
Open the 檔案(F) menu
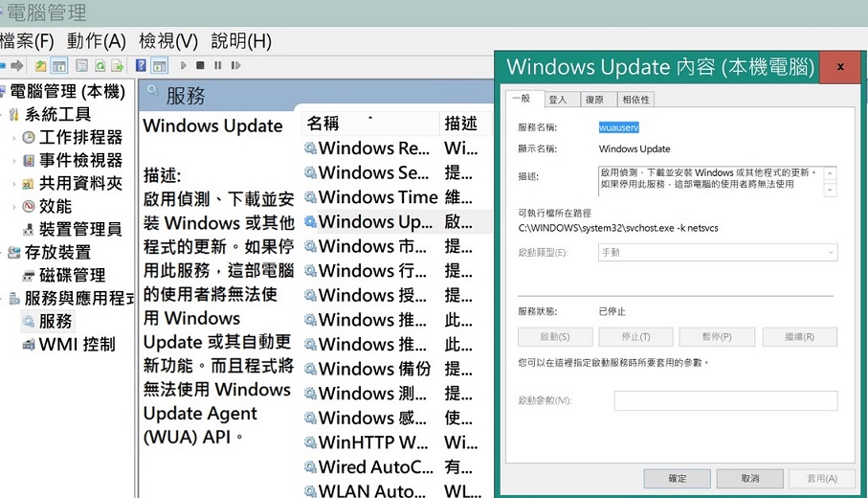27,41
